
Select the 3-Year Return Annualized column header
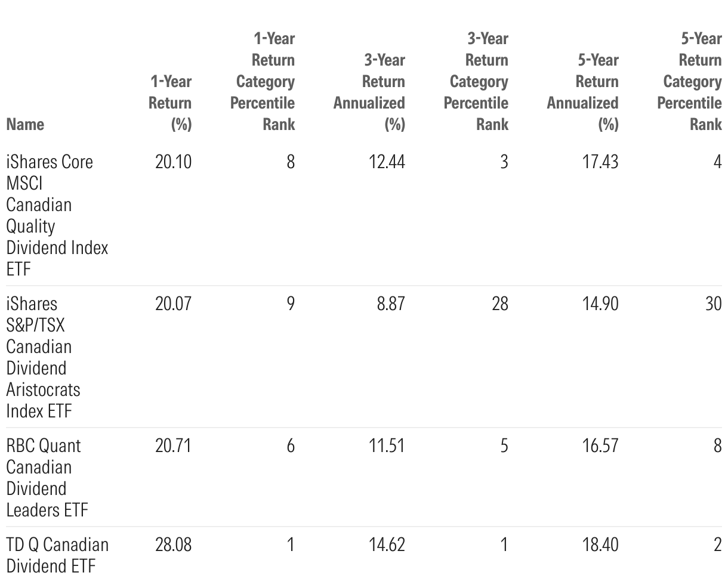369,92
